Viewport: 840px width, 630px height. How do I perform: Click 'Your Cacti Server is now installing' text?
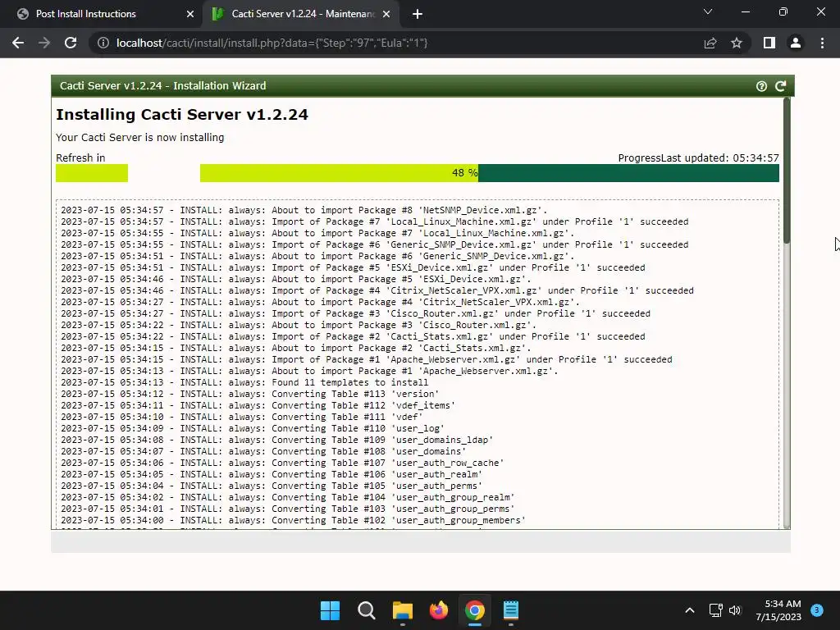pos(139,138)
